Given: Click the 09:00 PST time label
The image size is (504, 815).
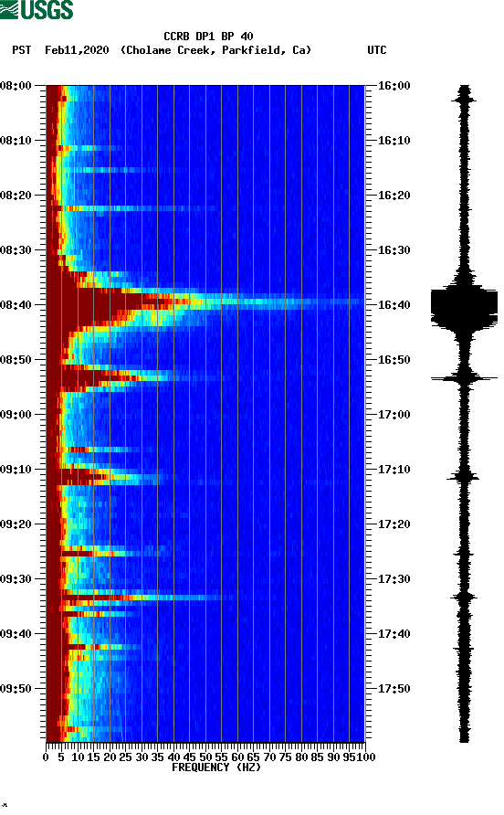Looking at the screenshot, I should [x=16, y=414].
